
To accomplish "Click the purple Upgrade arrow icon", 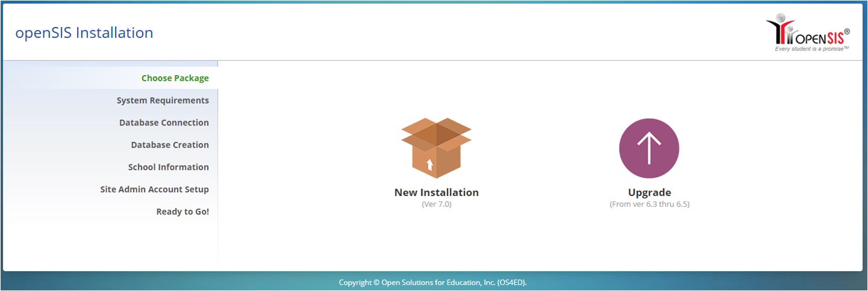I will pos(649,149).
